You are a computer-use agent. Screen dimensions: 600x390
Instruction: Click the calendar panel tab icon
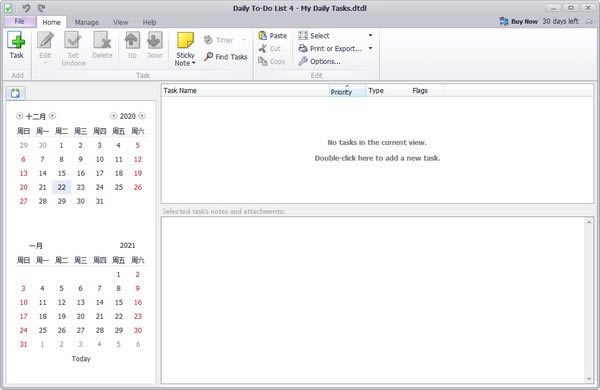coord(15,93)
